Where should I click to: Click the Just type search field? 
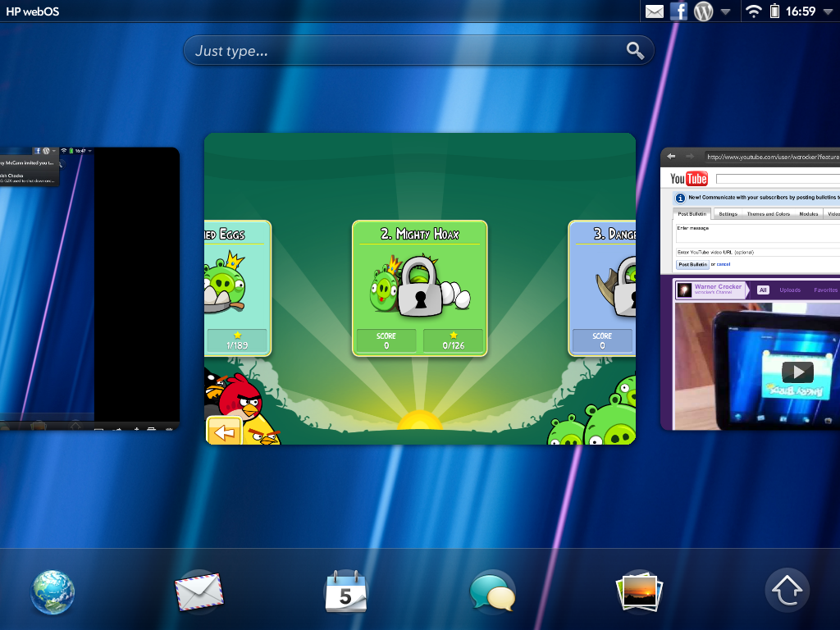418,50
